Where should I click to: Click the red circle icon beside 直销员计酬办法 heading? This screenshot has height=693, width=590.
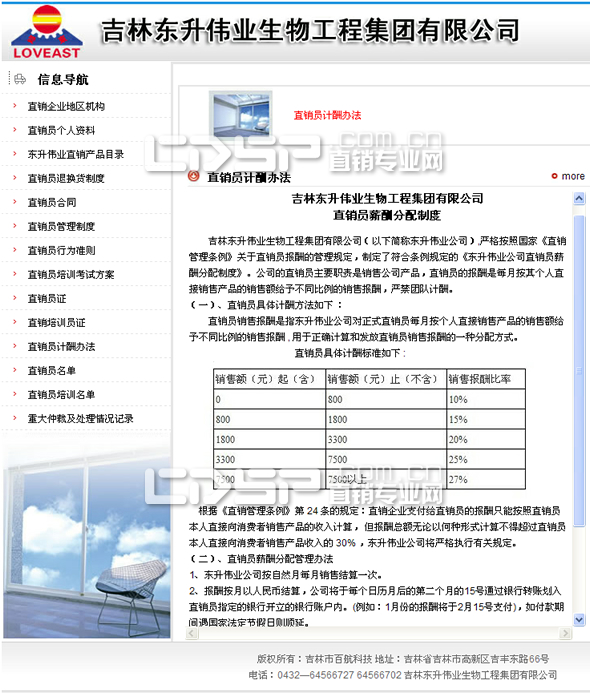[x=194, y=176]
